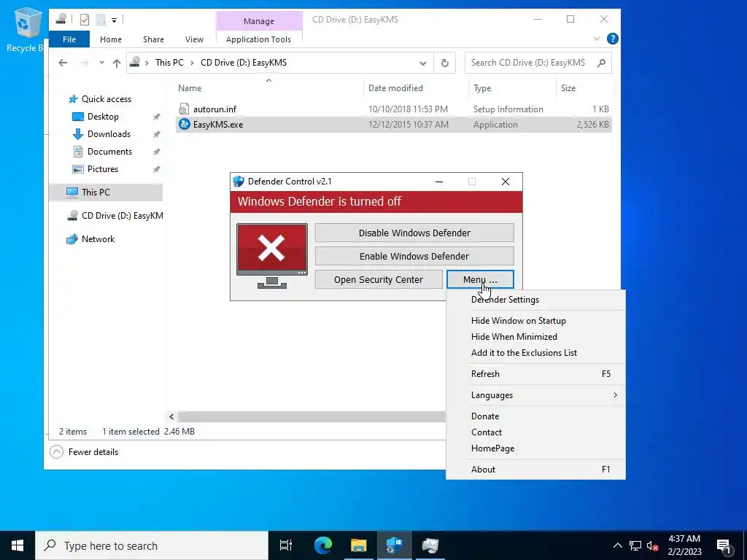Select This PC in the navigation pane

tap(106, 192)
